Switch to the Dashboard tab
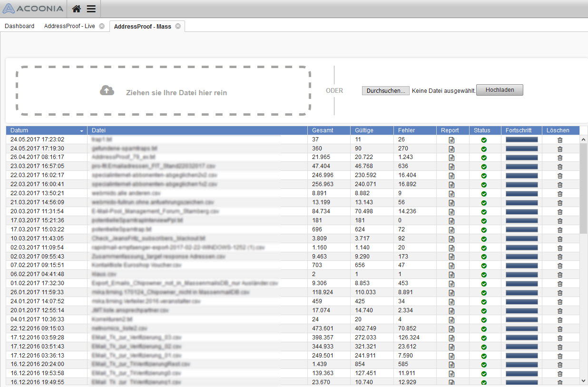Image resolution: width=588 pixels, height=387 pixels. point(20,26)
